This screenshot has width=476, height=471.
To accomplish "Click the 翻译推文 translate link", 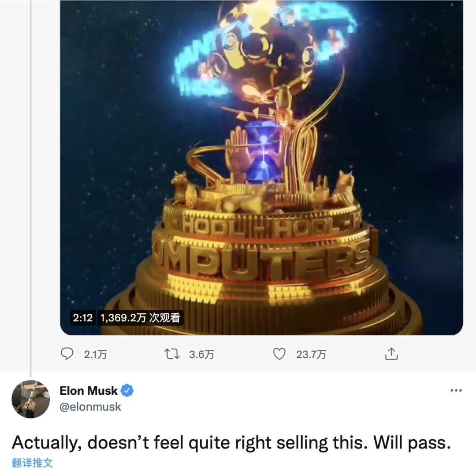I will (x=32, y=463).
